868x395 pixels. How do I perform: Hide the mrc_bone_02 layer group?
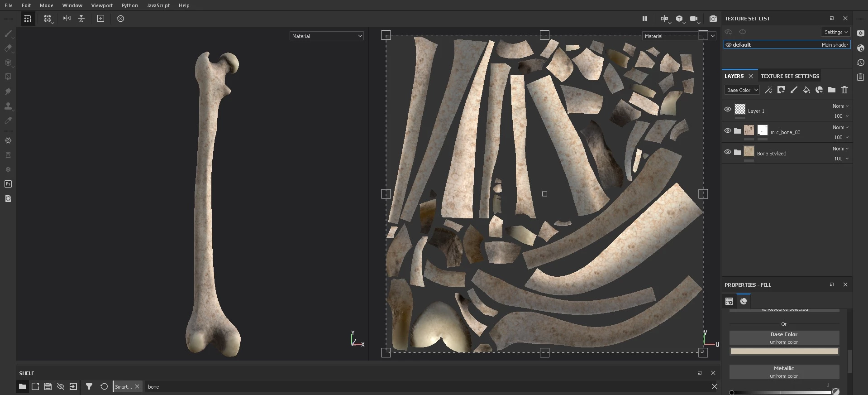point(727,130)
